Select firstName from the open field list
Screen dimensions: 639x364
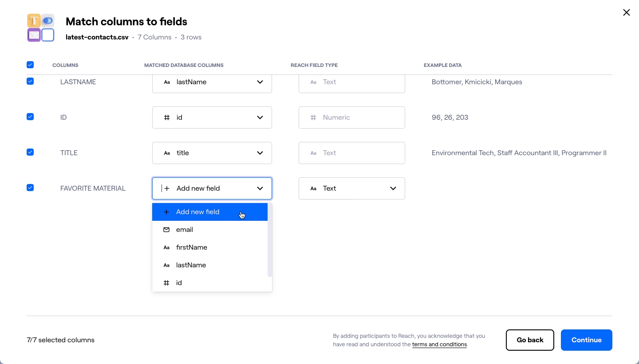[192, 247]
